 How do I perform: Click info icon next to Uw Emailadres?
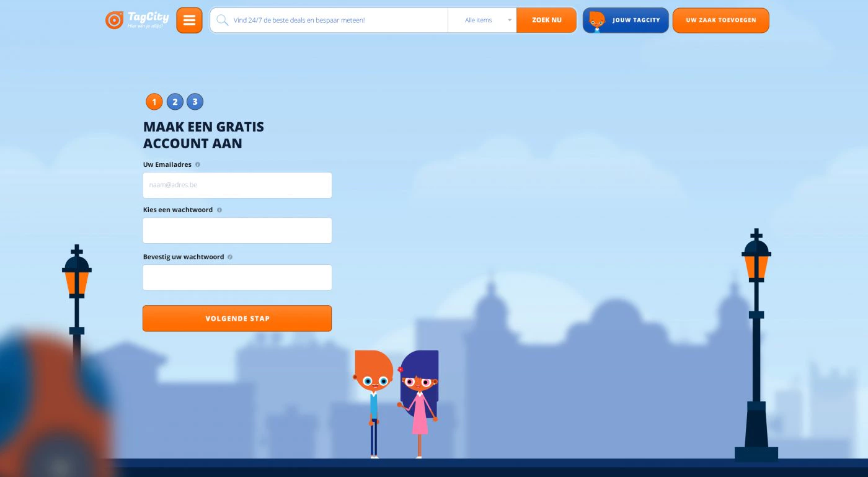[198, 165]
